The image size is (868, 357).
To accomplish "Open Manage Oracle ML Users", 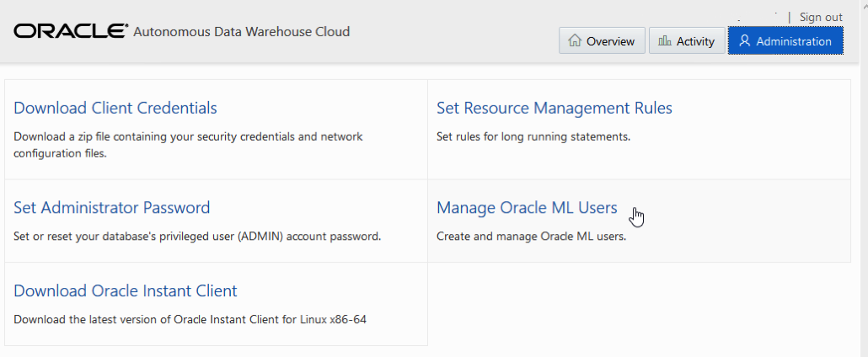I will point(527,207).
